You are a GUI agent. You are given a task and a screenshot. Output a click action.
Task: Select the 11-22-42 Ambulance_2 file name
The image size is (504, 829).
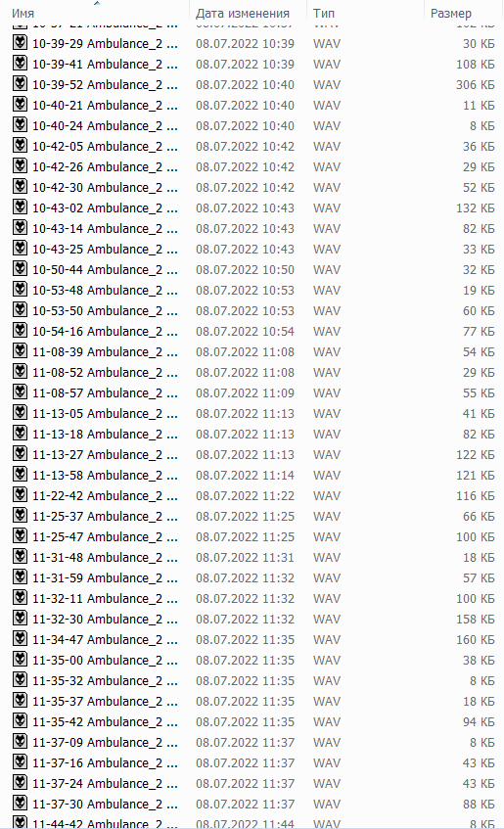coord(105,496)
